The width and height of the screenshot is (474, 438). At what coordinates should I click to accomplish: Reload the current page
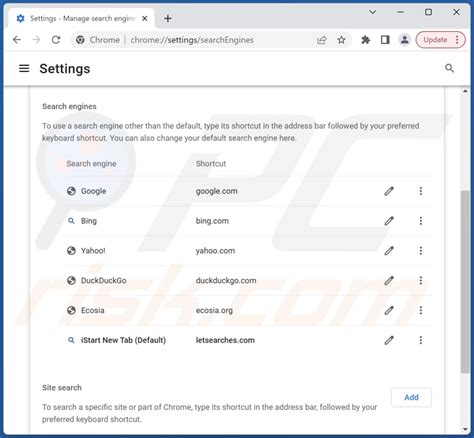(x=56, y=40)
